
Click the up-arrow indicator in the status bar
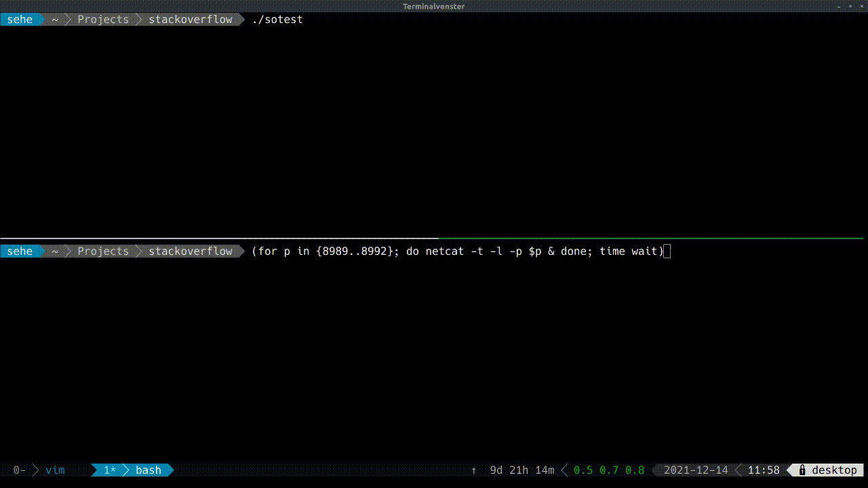[473, 470]
